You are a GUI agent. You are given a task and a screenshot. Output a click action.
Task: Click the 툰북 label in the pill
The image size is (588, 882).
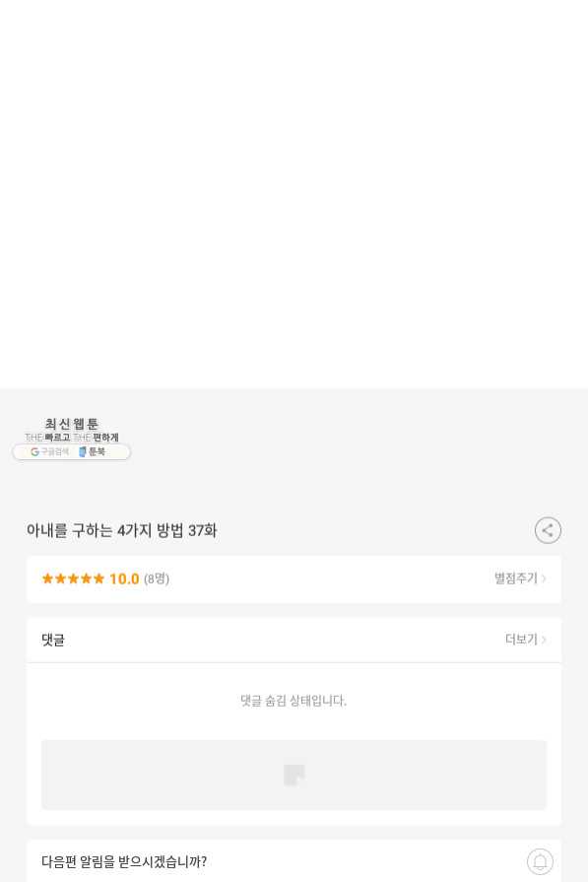pos(97,451)
